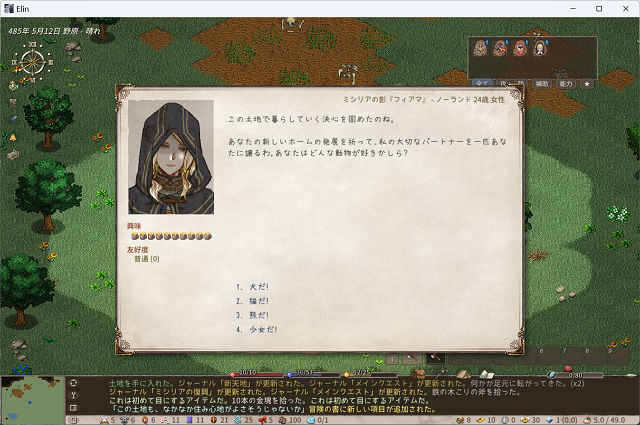This screenshot has width=640, height=425.
Task: Click the minimap thumbnail
Action: 32,400
